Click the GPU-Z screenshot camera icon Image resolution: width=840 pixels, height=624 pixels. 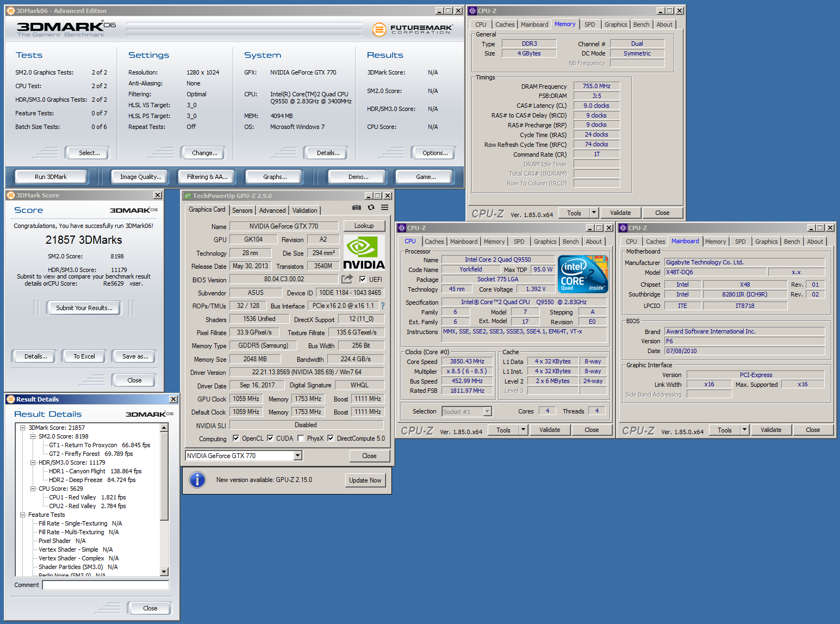[x=356, y=207]
